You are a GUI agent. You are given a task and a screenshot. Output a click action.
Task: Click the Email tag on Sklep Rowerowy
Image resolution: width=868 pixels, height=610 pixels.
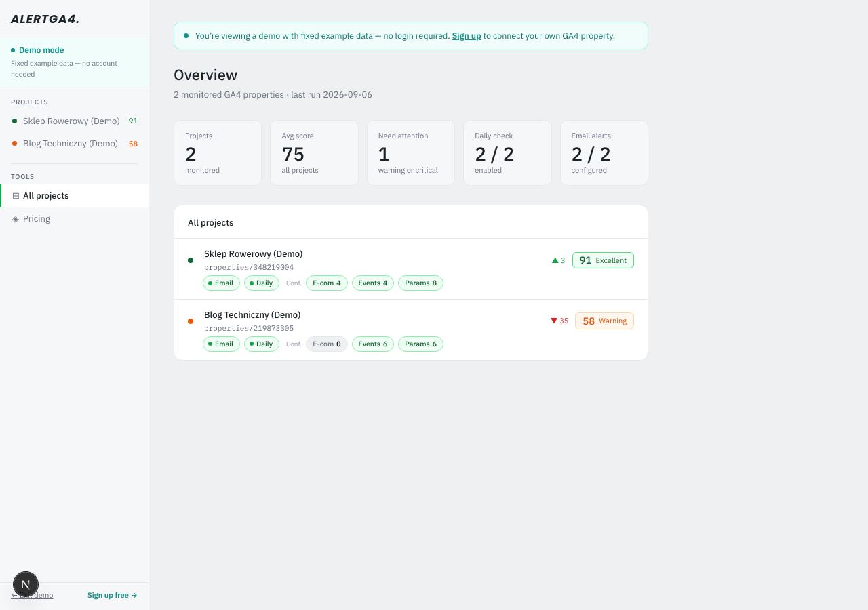coord(221,283)
